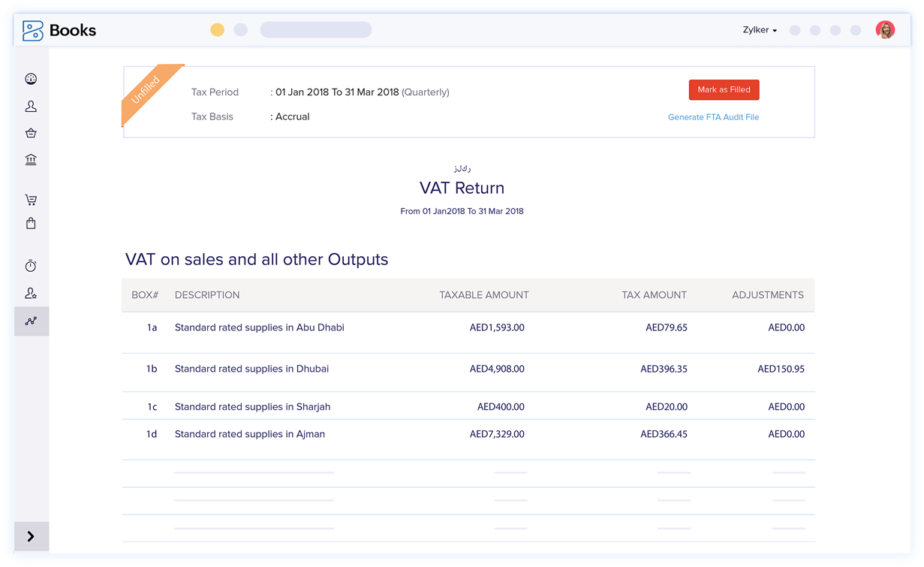The width and height of the screenshot is (924, 567).
Task: Click the Sales shopping cart icon
Action: coord(31,200)
